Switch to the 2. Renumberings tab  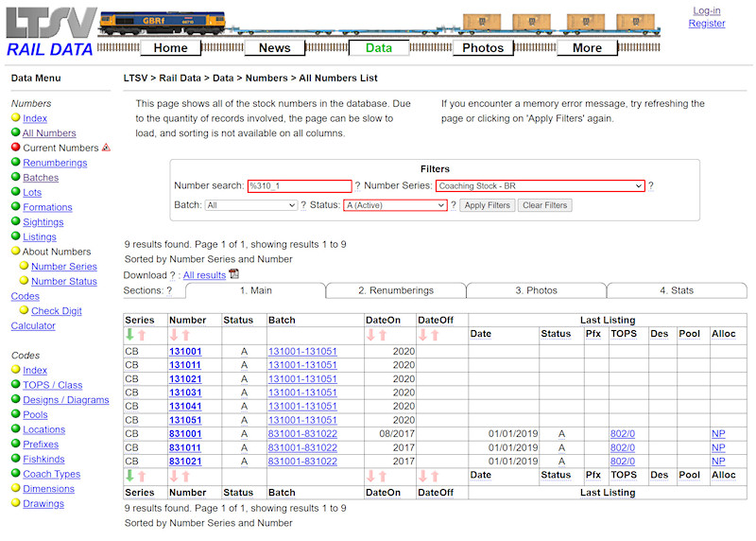point(395,290)
